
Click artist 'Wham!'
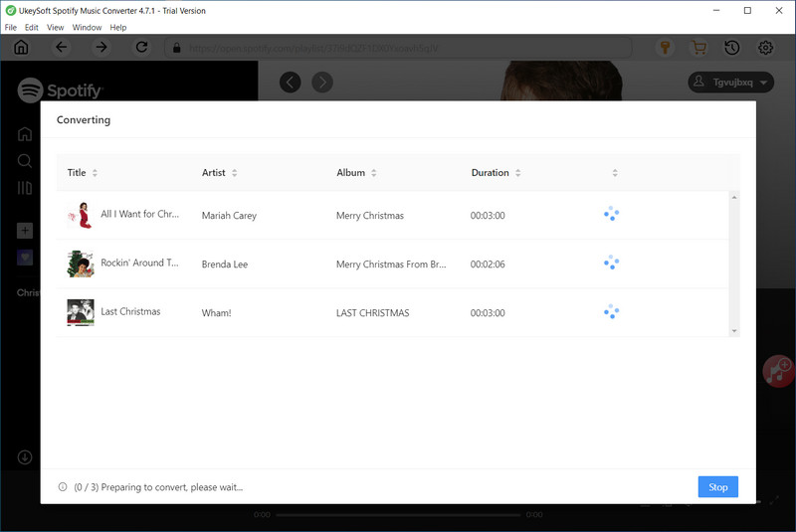[216, 313]
